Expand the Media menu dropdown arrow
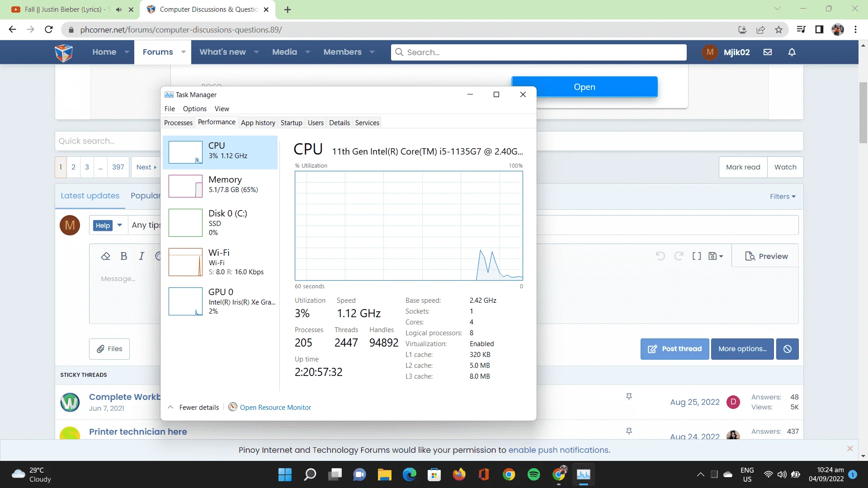Screen dimensions: 868x488 (x=307, y=52)
